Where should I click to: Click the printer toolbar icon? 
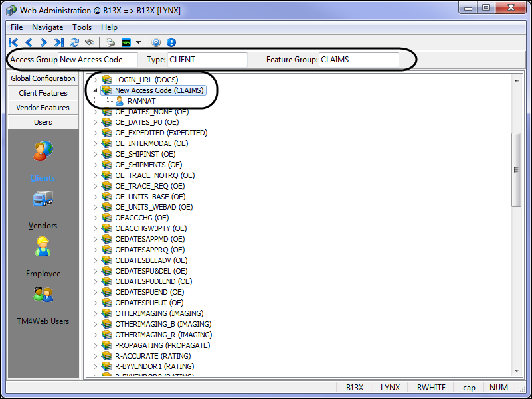pyautogui.click(x=110, y=42)
